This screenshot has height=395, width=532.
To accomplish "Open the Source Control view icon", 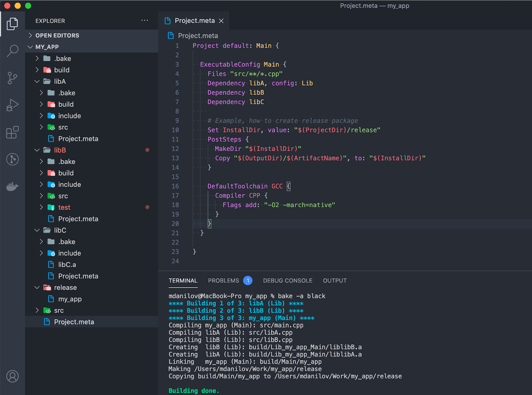I will coord(12,78).
